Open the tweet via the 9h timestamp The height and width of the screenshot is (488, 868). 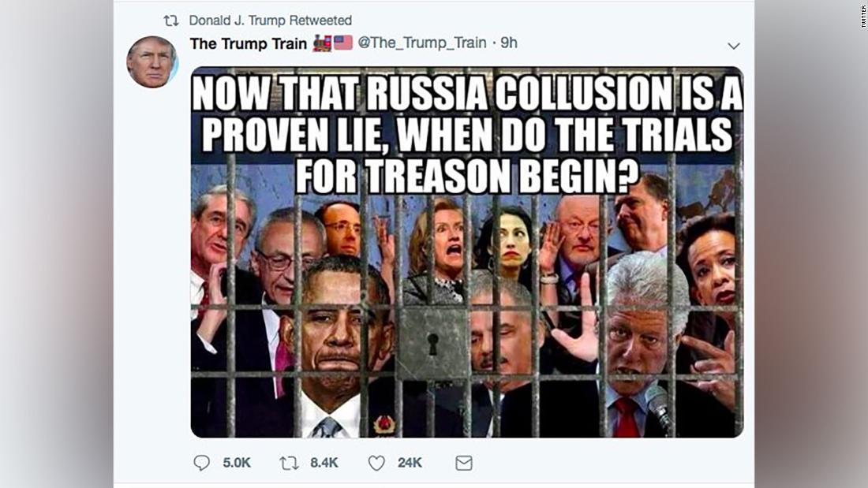click(509, 43)
